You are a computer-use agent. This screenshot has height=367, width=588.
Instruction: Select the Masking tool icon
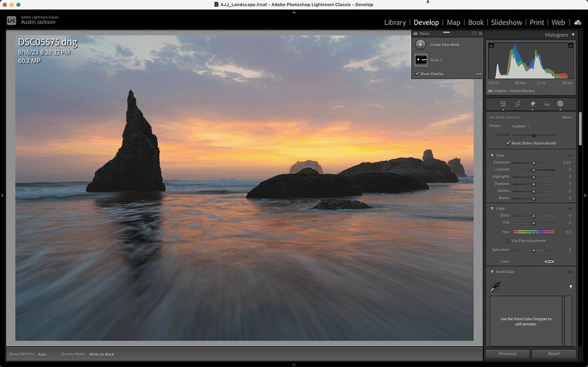point(560,104)
